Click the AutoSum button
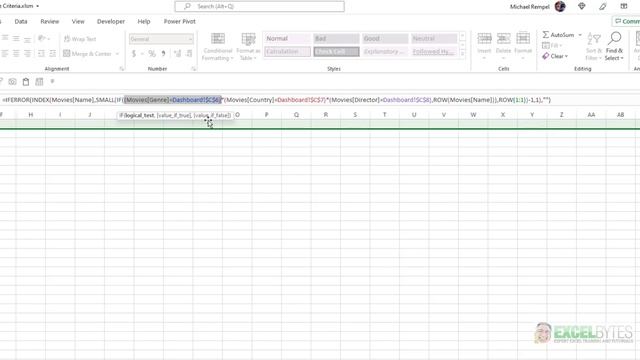Screen dimensions: 640x360 click(x=558, y=35)
